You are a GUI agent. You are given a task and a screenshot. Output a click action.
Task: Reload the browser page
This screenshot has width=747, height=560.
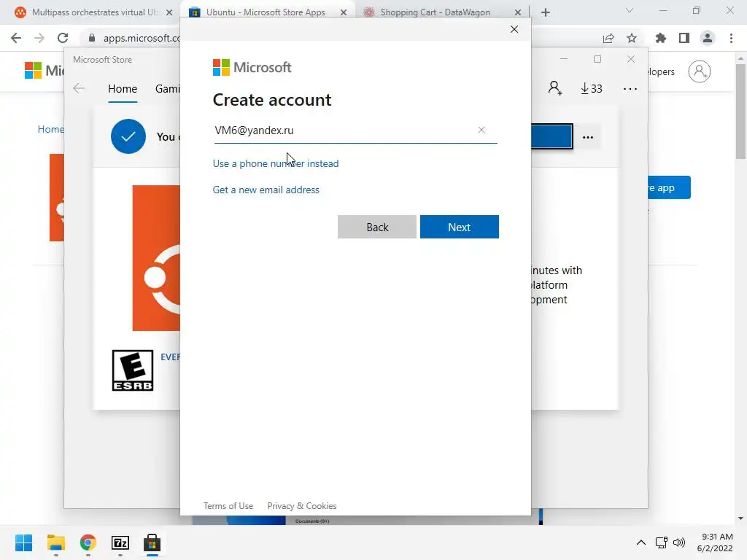(63, 38)
